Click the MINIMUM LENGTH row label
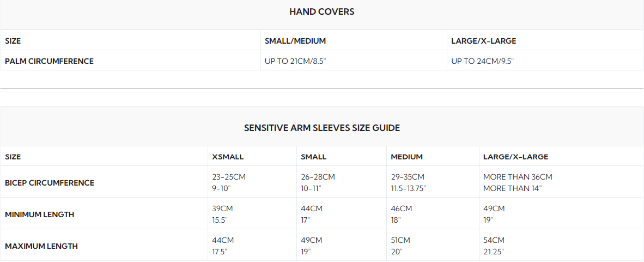 tap(39, 215)
